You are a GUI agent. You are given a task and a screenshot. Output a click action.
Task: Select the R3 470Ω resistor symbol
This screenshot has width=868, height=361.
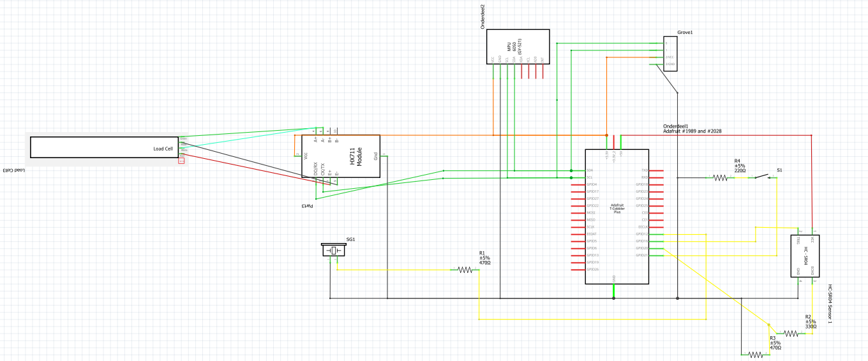(x=756, y=354)
